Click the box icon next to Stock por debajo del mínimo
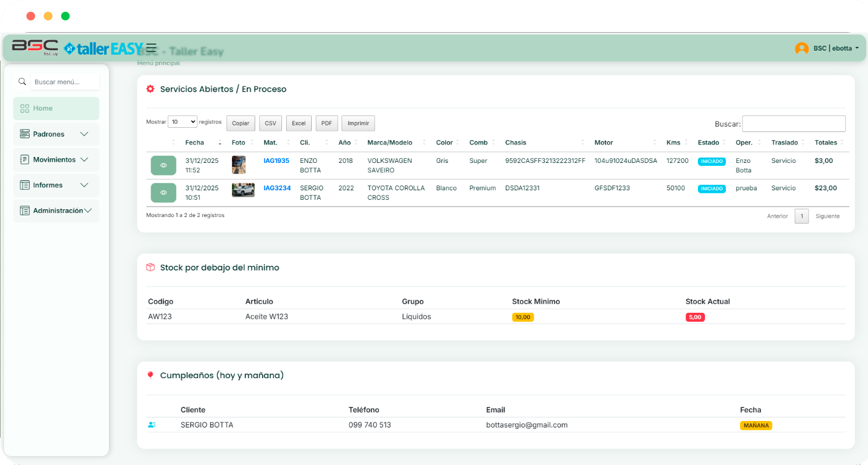Image resolution: width=868 pixels, height=465 pixels. click(x=151, y=267)
